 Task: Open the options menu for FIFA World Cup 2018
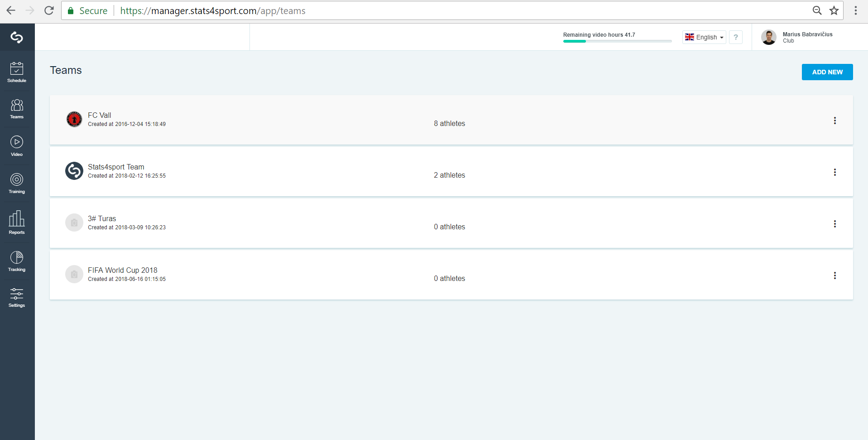click(x=835, y=276)
